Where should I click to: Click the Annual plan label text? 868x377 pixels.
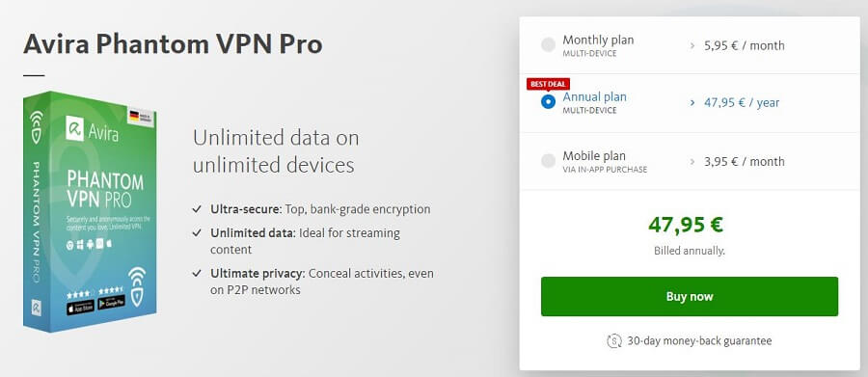coord(594,96)
